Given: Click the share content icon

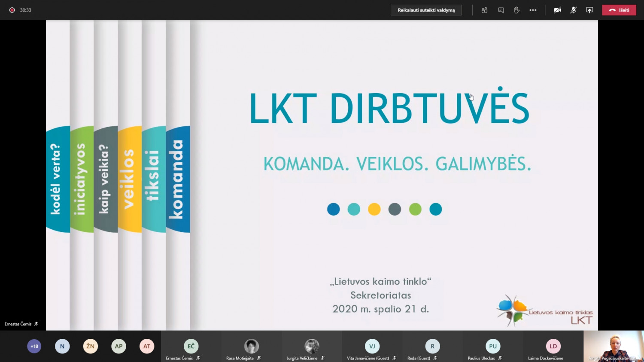Looking at the screenshot, I should pyautogui.click(x=589, y=10).
